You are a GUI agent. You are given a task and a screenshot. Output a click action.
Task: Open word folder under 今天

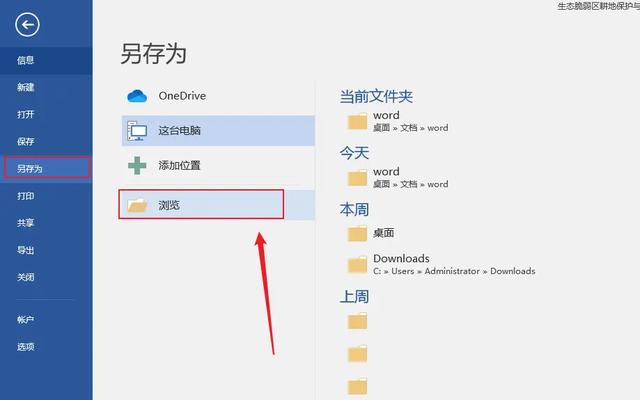point(386,172)
